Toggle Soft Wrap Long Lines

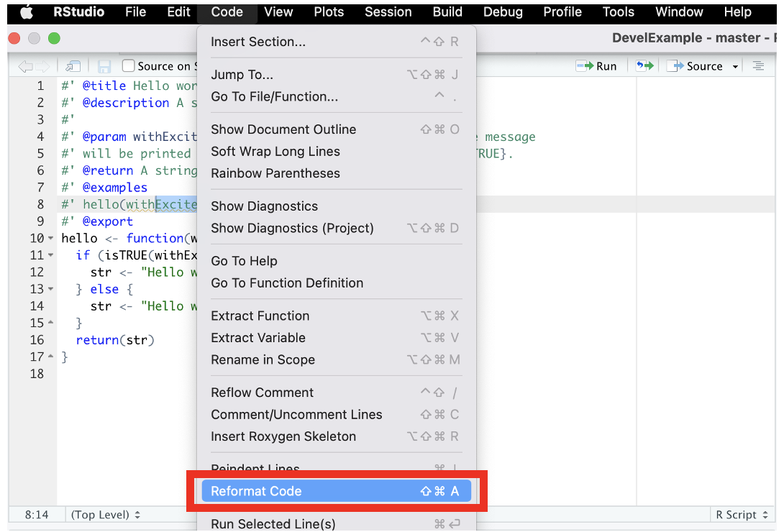tap(336, 152)
